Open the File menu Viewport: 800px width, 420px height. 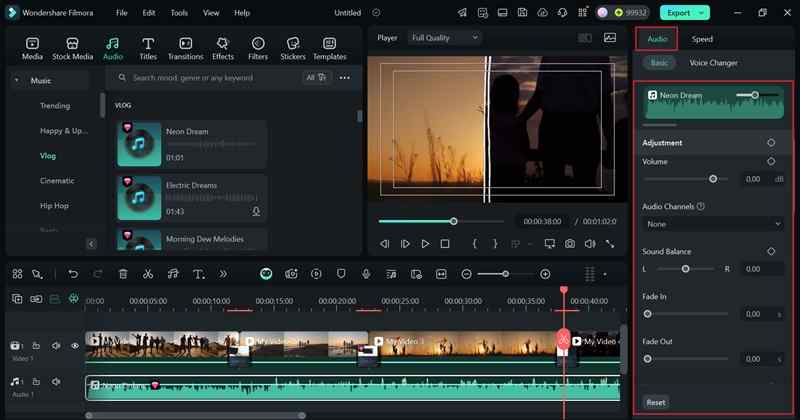click(x=121, y=13)
